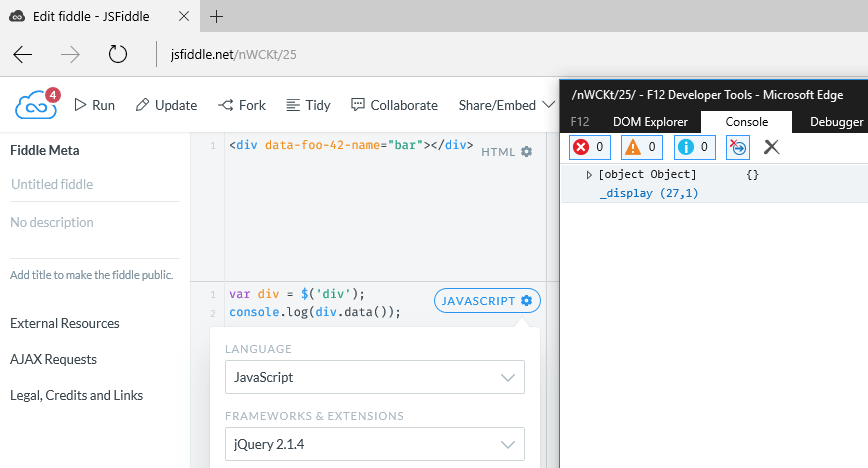Viewport: 868px width, 468px height.
Task: Click the Fiddle Meta heading
Action: click(x=45, y=151)
